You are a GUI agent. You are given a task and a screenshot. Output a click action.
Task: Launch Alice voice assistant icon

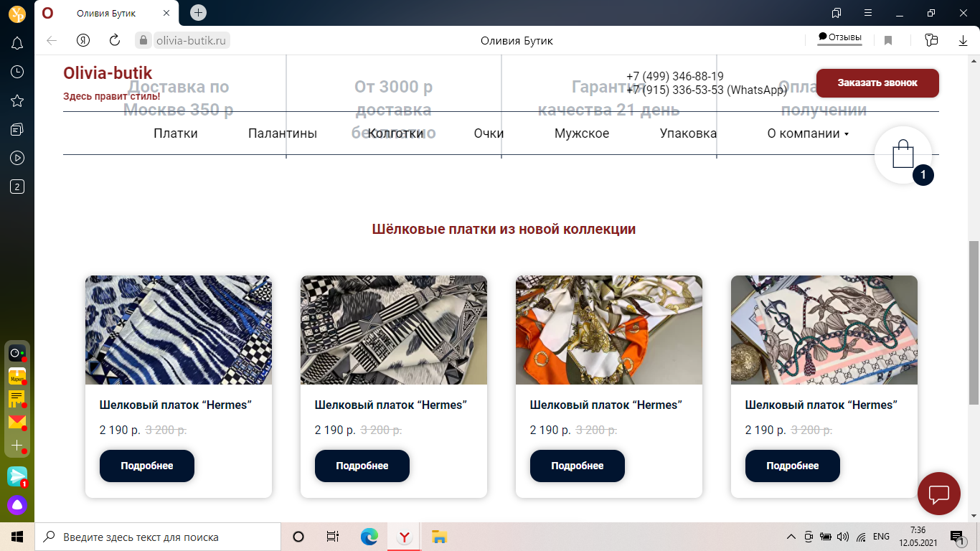[x=17, y=505]
